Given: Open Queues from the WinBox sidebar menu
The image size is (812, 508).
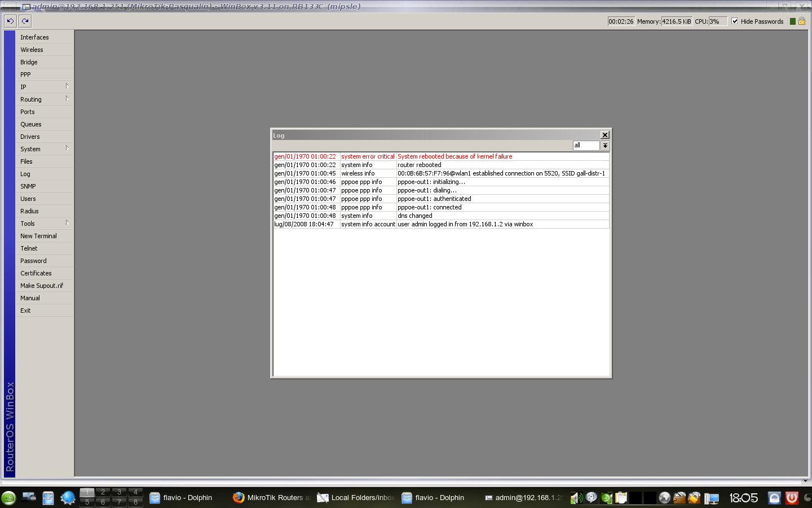Looking at the screenshot, I should (x=30, y=124).
